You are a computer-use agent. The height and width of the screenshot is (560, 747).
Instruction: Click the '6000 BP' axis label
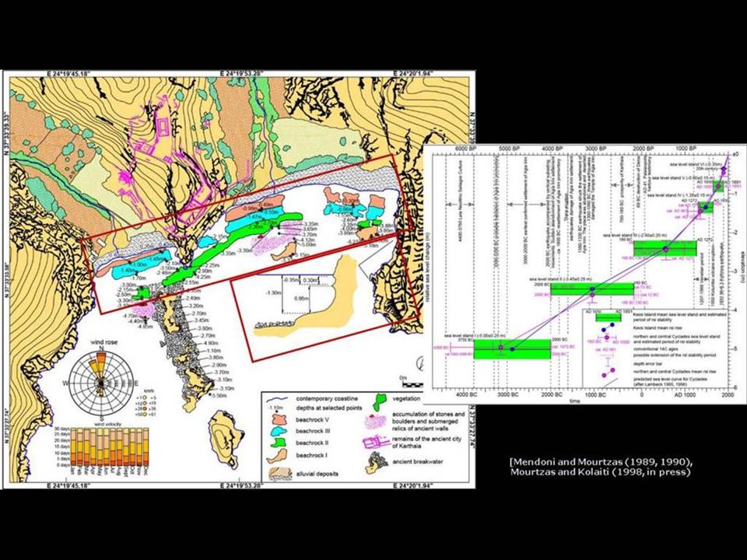coord(466,149)
